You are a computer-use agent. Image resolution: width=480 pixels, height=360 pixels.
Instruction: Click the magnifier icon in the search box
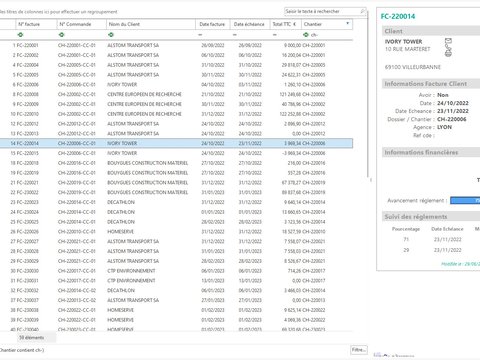(362, 11)
